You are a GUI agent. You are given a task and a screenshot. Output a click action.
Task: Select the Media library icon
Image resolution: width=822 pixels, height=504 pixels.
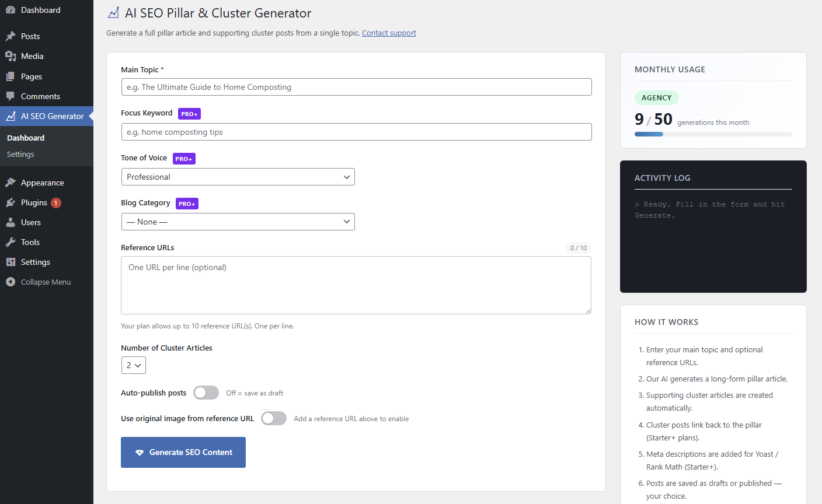tap(12, 56)
